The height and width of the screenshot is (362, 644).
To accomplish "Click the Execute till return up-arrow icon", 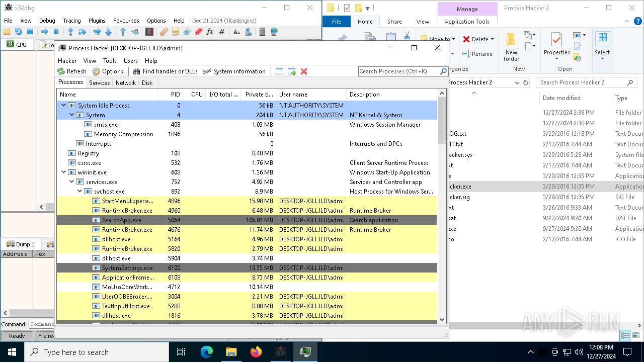I will click(x=123, y=32).
